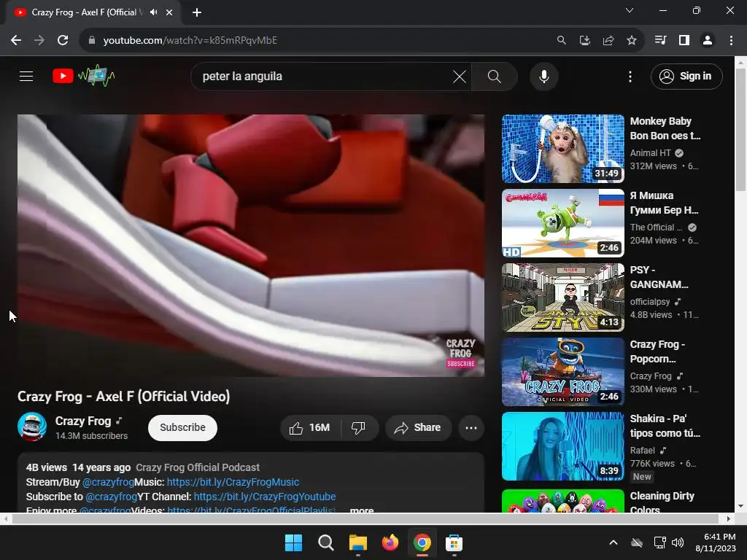Share this page with Chrome share icon

click(x=608, y=41)
